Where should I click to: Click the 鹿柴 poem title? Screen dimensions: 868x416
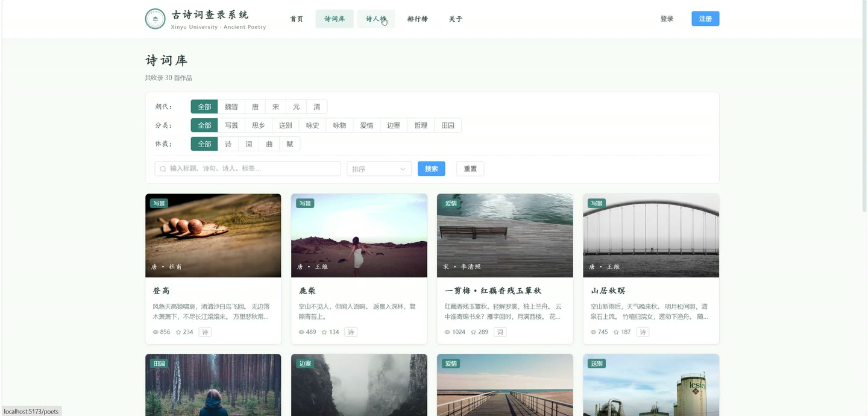pyautogui.click(x=307, y=291)
